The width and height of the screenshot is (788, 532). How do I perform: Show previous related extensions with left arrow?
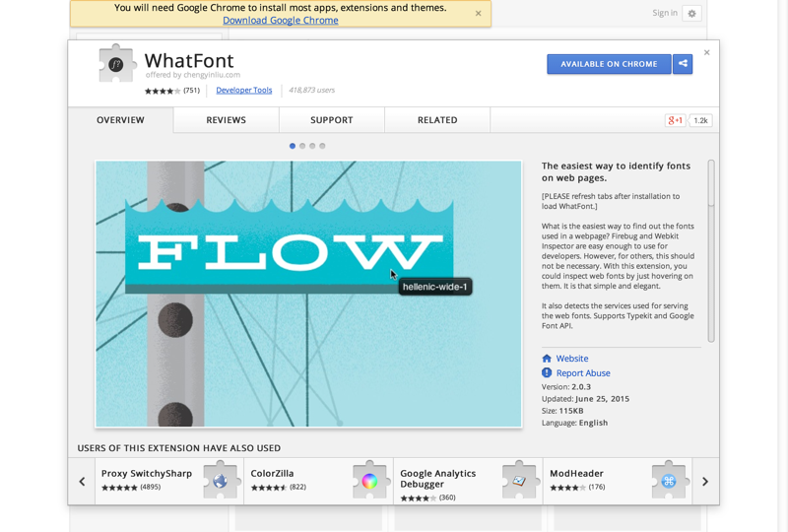coord(82,481)
